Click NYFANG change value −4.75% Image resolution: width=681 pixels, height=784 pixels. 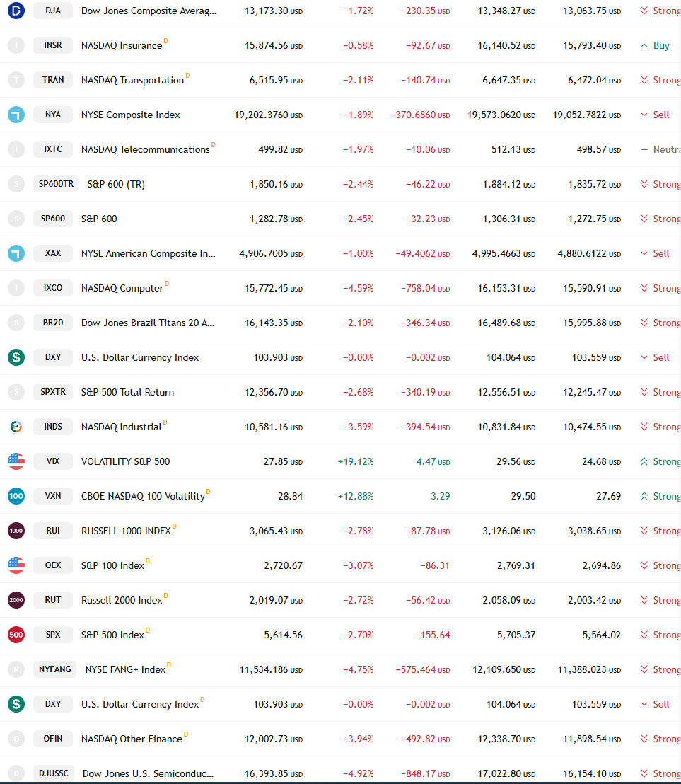tap(359, 669)
